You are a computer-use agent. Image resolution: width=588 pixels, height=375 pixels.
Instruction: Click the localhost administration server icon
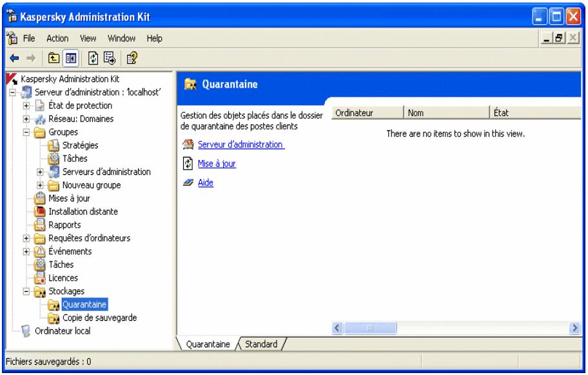(x=26, y=92)
